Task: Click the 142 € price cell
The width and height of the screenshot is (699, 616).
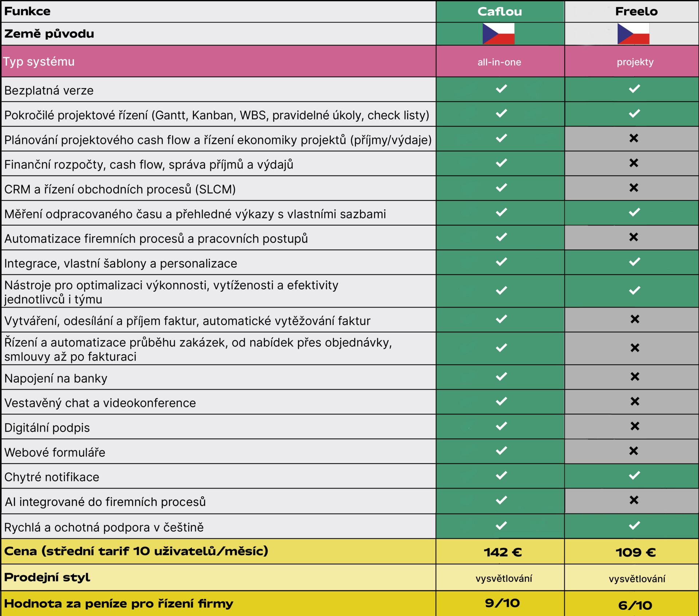Action: (502, 552)
